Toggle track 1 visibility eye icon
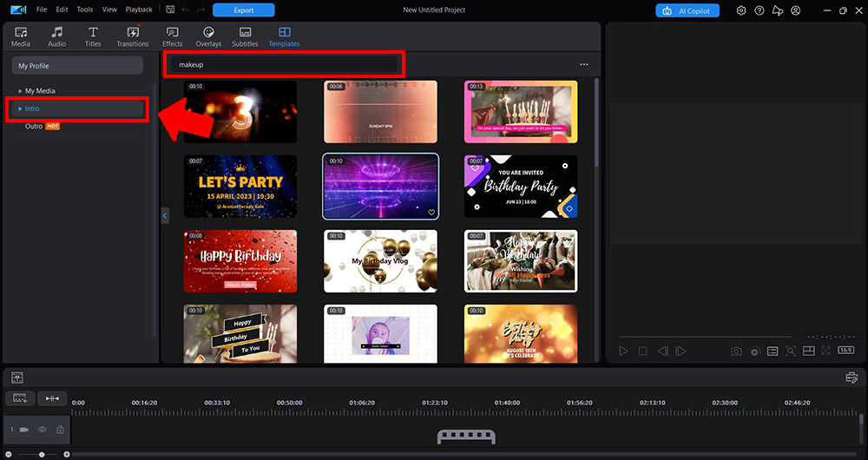The height and width of the screenshot is (460, 868). pyautogui.click(x=42, y=430)
